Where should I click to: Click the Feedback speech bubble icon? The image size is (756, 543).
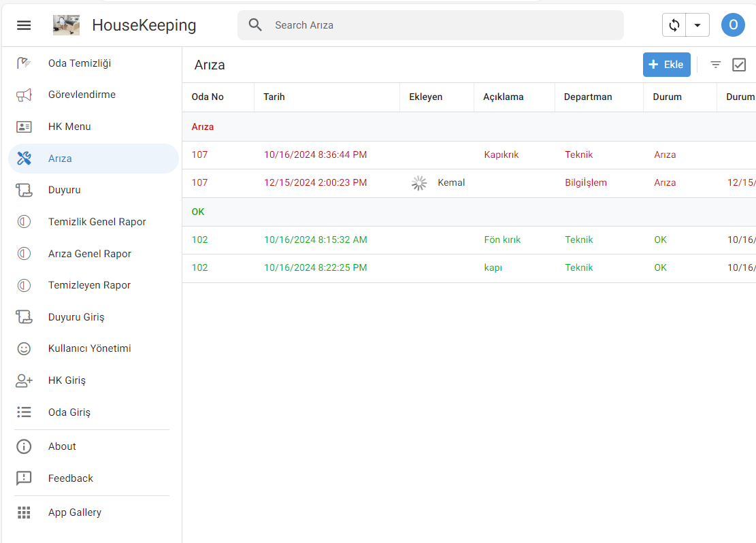tap(24, 478)
